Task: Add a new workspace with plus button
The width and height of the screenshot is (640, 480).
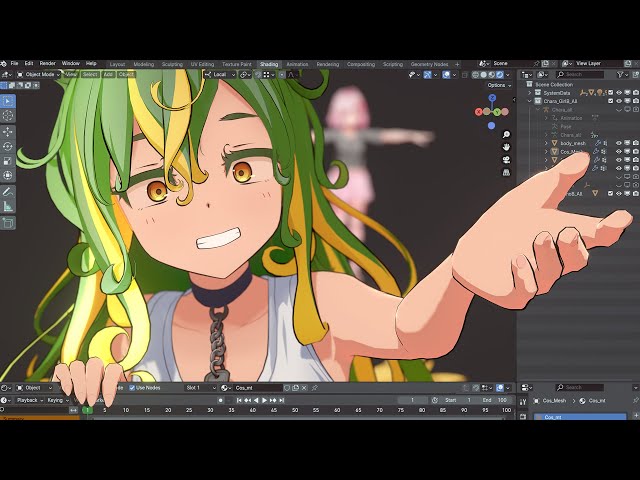Action: tap(457, 64)
